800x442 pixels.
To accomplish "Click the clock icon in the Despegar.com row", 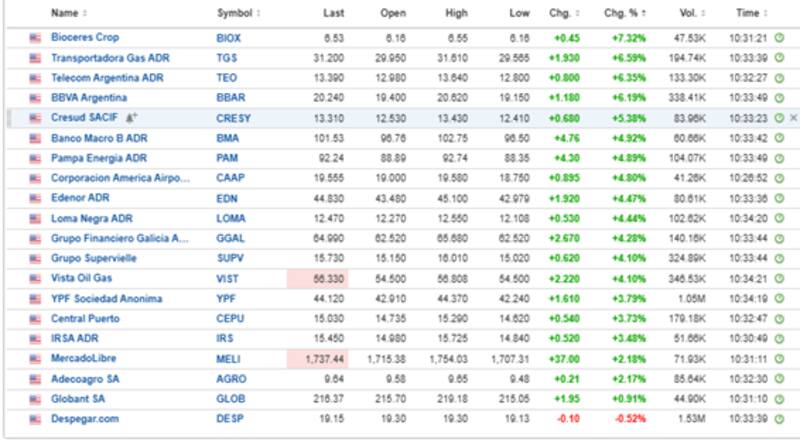I will point(778,418).
